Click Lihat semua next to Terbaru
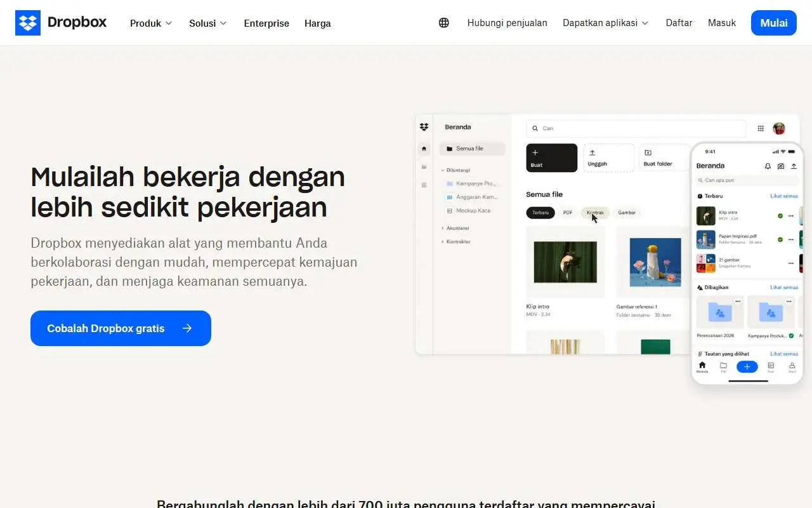This screenshot has width=812, height=508. 784,196
